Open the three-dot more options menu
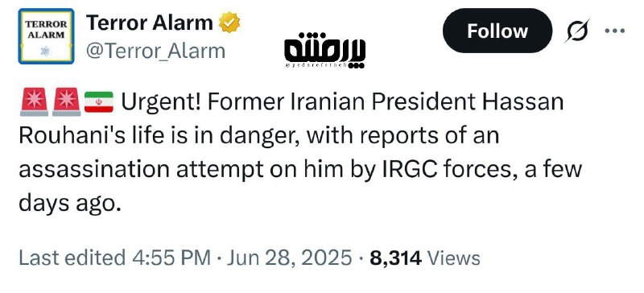This screenshot has height=293, width=644. 615,31
